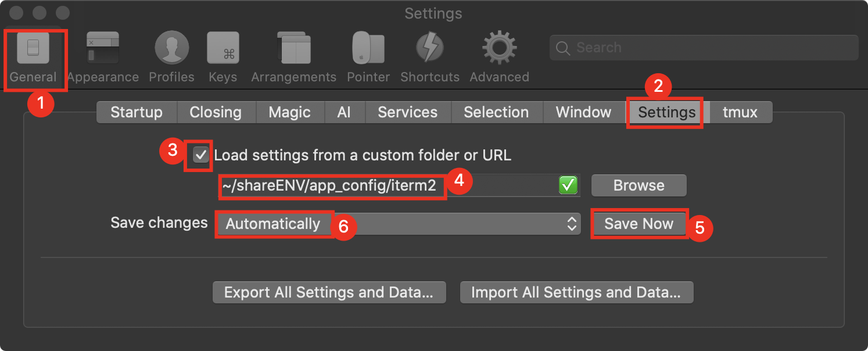The height and width of the screenshot is (351, 868).
Task: Select the Shortcuts lightning icon
Action: [x=430, y=49]
